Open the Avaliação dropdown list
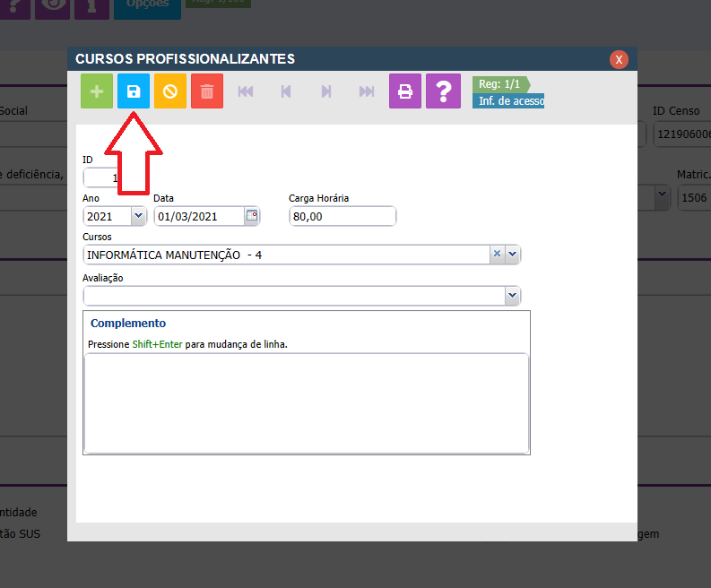711x588 pixels. (x=512, y=295)
